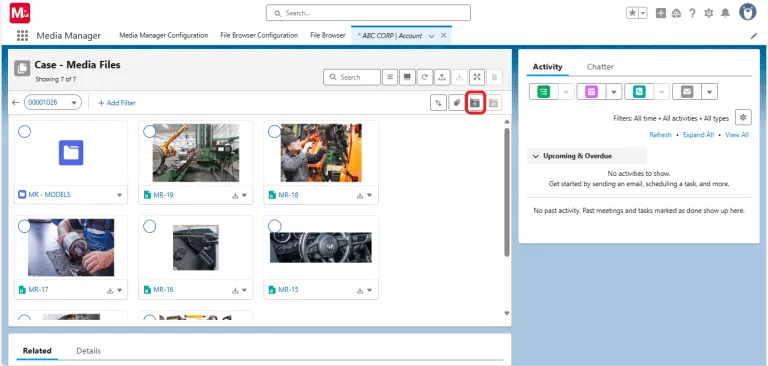Select the MR - MODELS folder checkbox

tap(24, 131)
